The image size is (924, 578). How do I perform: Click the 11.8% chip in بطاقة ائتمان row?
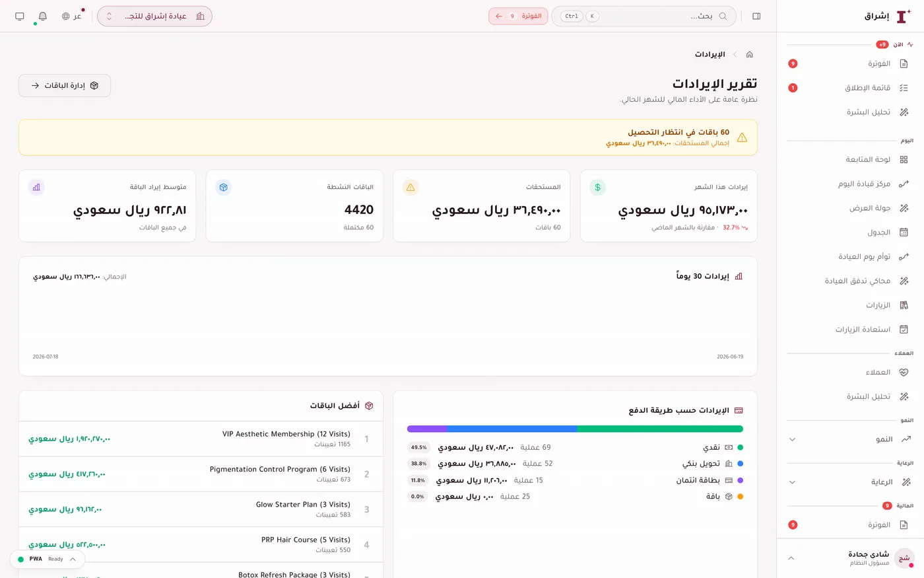click(418, 480)
